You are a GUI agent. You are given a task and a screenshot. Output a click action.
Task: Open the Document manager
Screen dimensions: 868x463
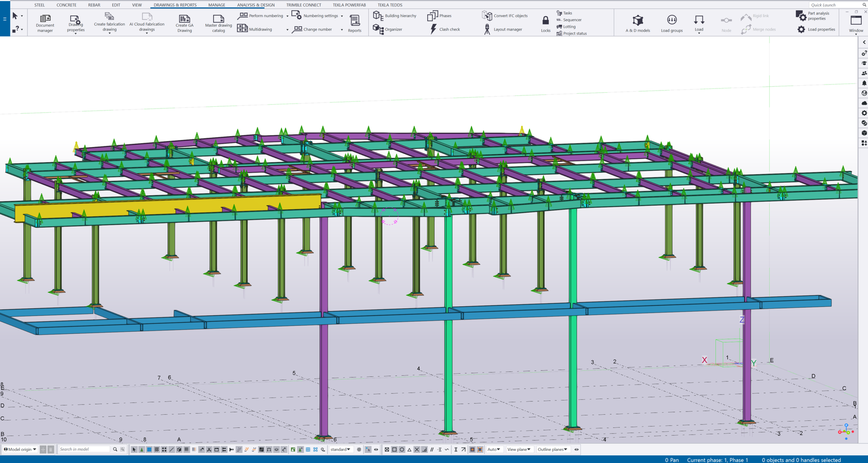point(45,23)
